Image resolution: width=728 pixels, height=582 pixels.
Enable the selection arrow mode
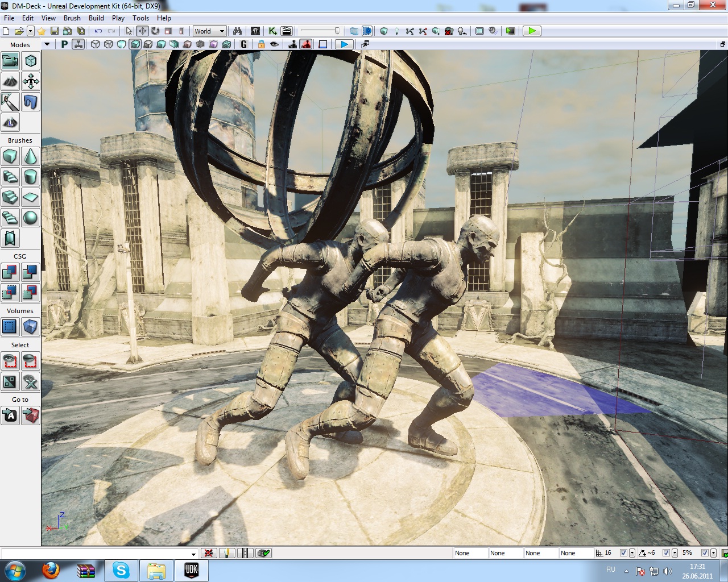click(x=129, y=31)
